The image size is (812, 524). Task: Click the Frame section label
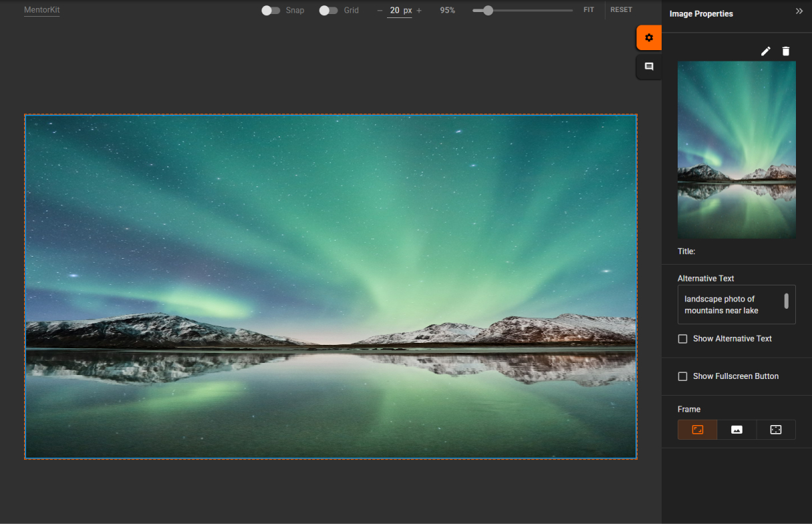[x=689, y=409]
